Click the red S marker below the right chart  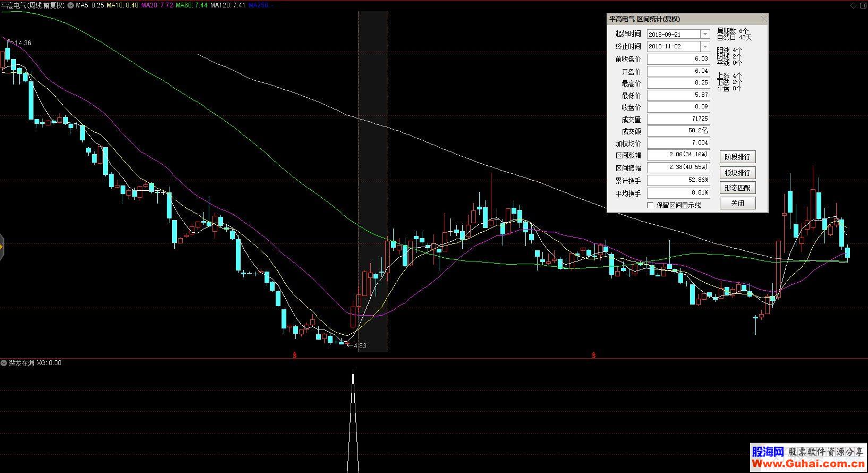click(x=593, y=355)
